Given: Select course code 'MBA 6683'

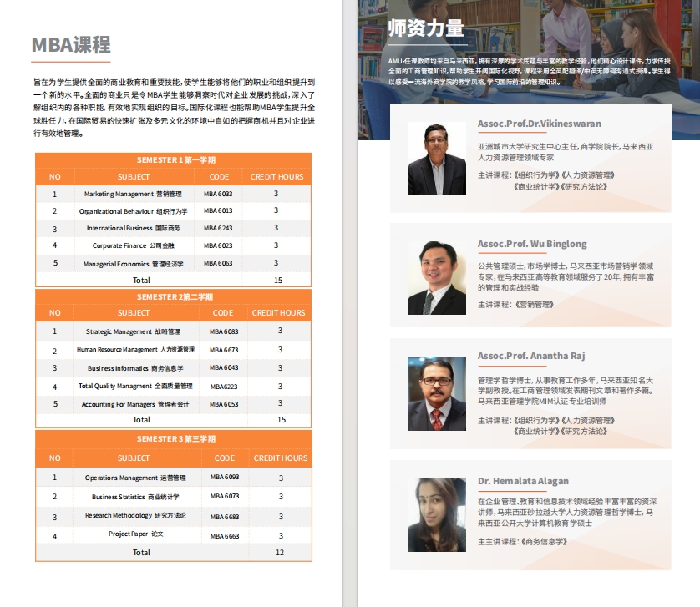Looking at the screenshot, I should click(x=225, y=517).
